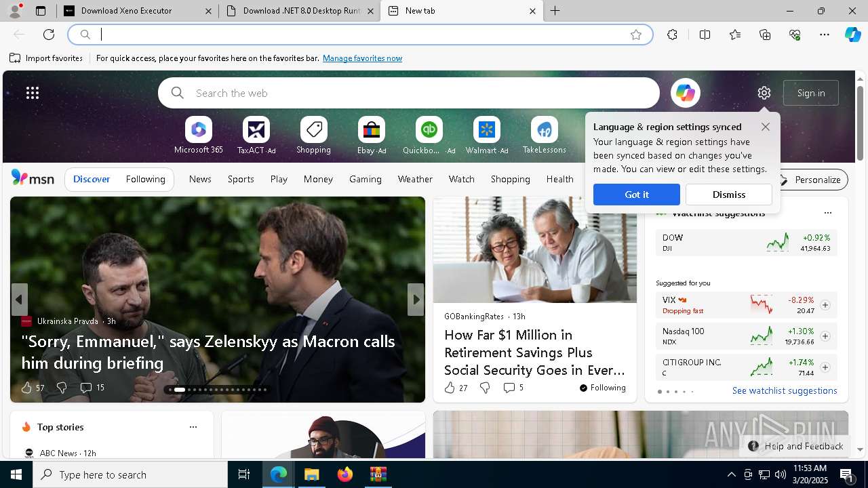The height and width of the screenshot is (488, 868).
Task: Click Personalize feed button
Action: coord(811,180)
